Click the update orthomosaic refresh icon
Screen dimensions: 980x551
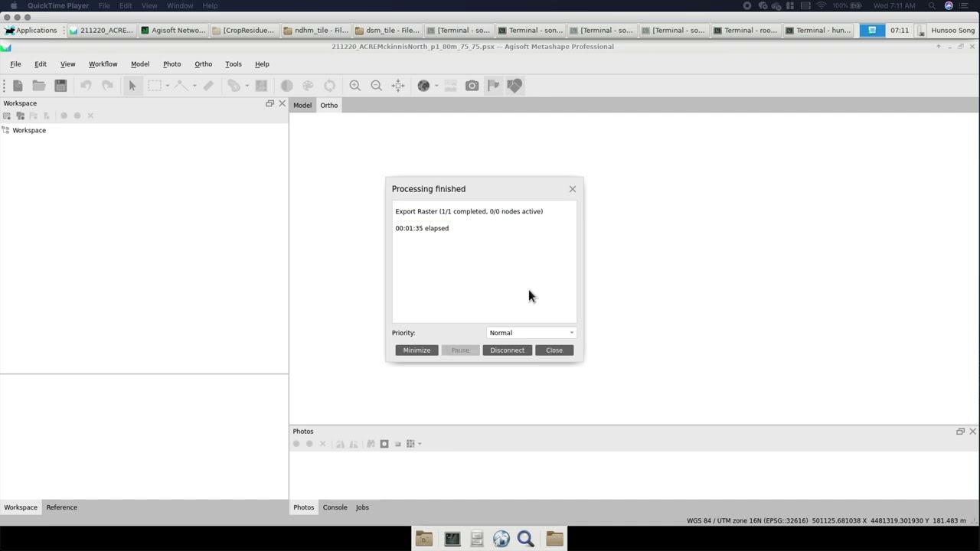(329, 86)
